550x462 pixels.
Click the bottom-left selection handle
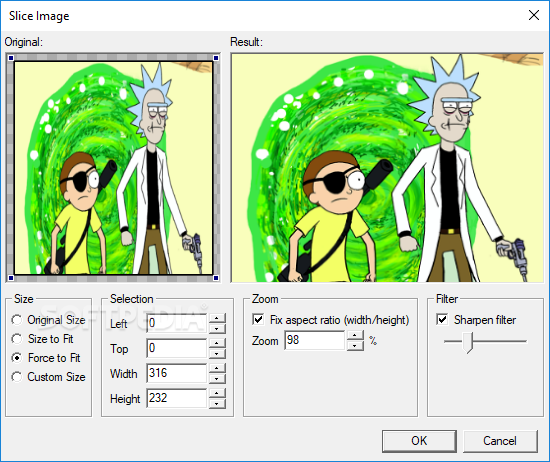11,278
